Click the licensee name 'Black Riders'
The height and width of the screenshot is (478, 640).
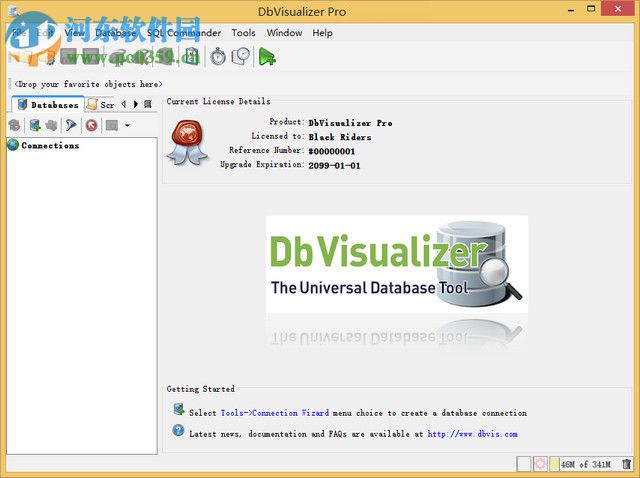pos(340,137)
